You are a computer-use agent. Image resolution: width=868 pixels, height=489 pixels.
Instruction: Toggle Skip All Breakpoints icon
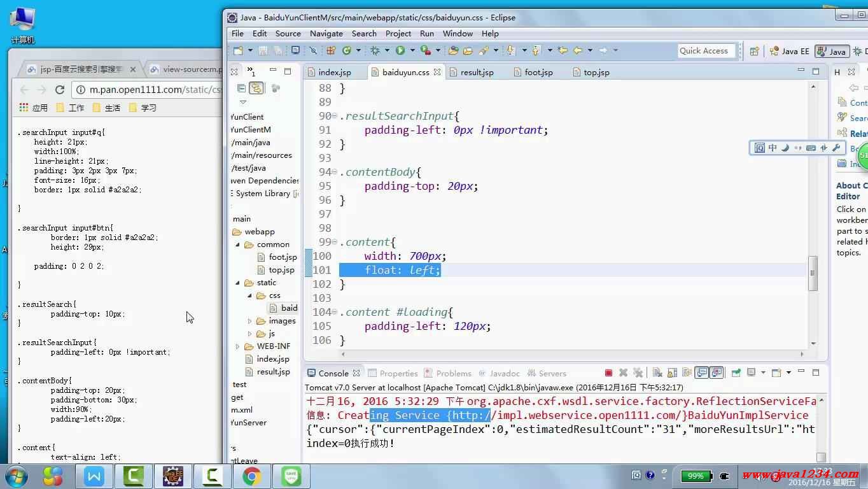[x=313, y=50]
